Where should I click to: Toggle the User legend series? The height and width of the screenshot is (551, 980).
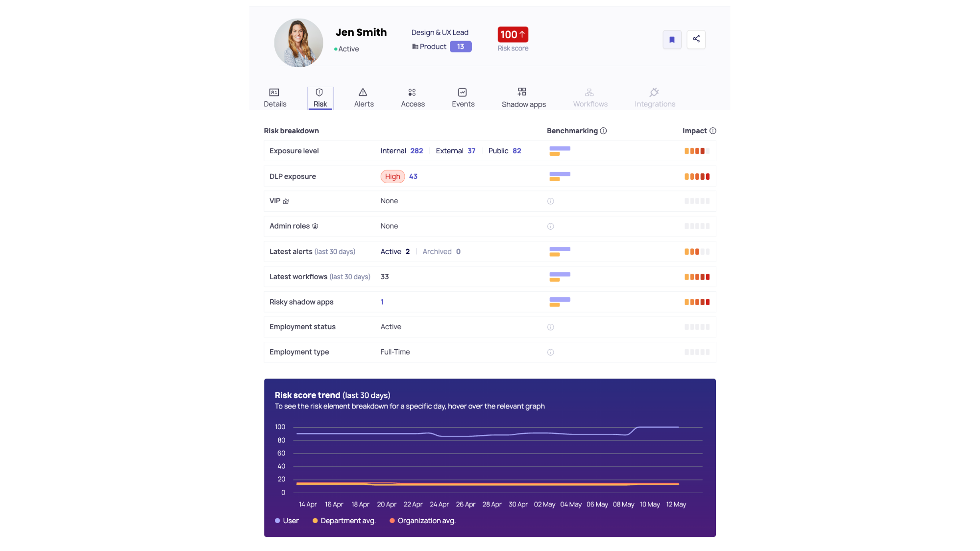(x=287, y=521)
